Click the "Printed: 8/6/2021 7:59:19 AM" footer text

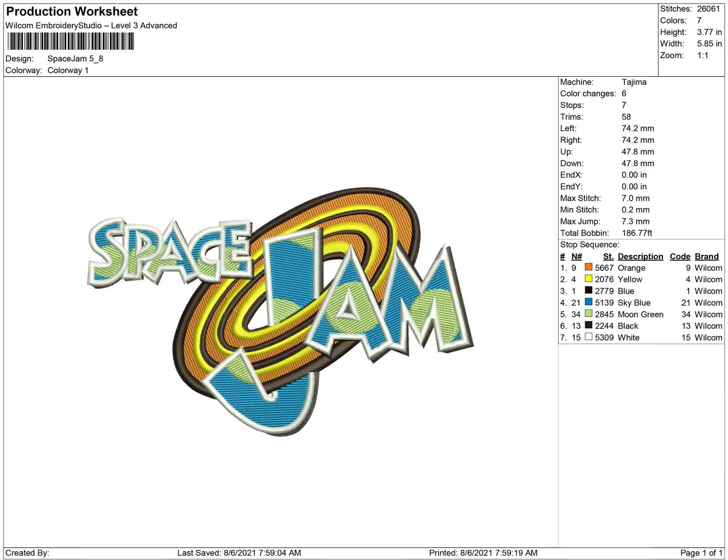[x=483, y=553]
